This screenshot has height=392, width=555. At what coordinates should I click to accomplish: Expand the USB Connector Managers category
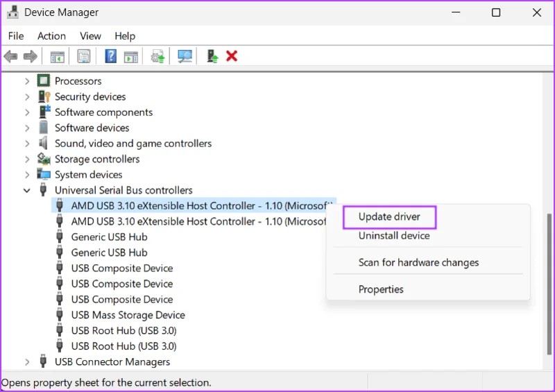27,362
